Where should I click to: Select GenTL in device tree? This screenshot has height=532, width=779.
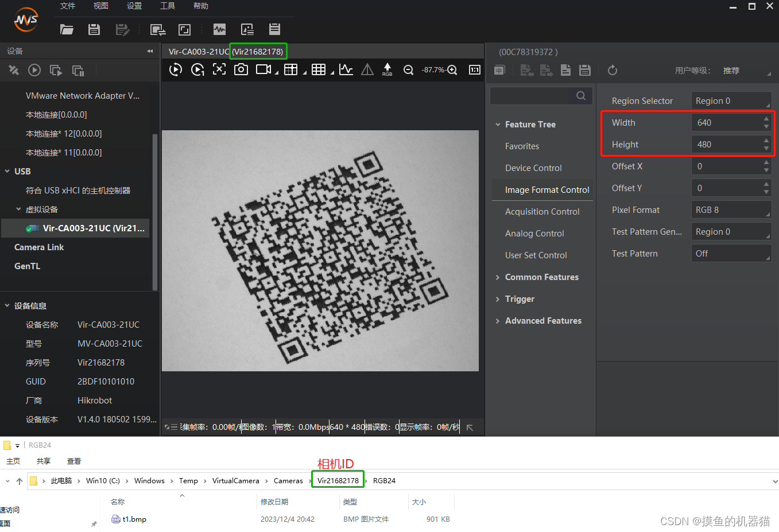pyautogui.click(x=27, y=266)
